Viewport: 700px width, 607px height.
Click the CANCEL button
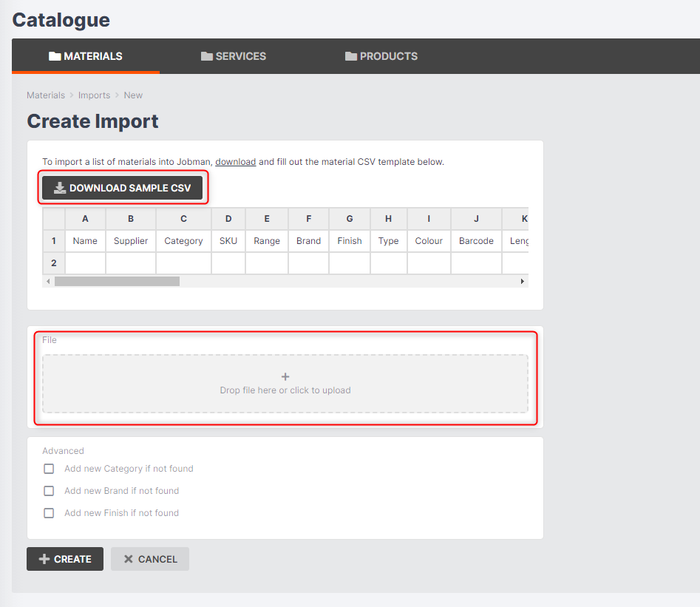149,559
